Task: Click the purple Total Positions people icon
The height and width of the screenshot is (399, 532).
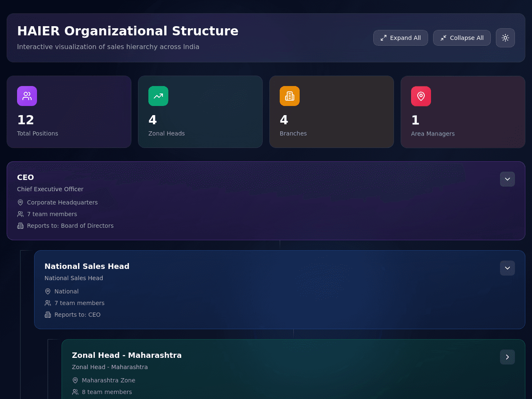Action: 27,96
